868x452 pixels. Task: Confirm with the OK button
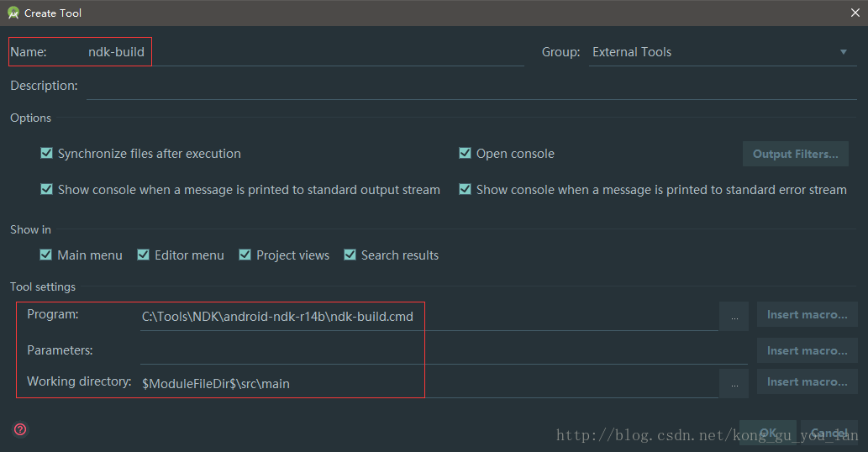[x=768, y=433]
